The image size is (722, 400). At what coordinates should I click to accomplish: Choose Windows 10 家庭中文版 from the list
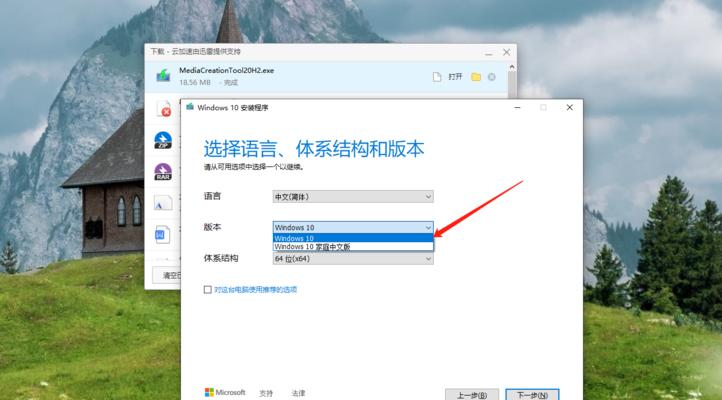tap(353, 247)
